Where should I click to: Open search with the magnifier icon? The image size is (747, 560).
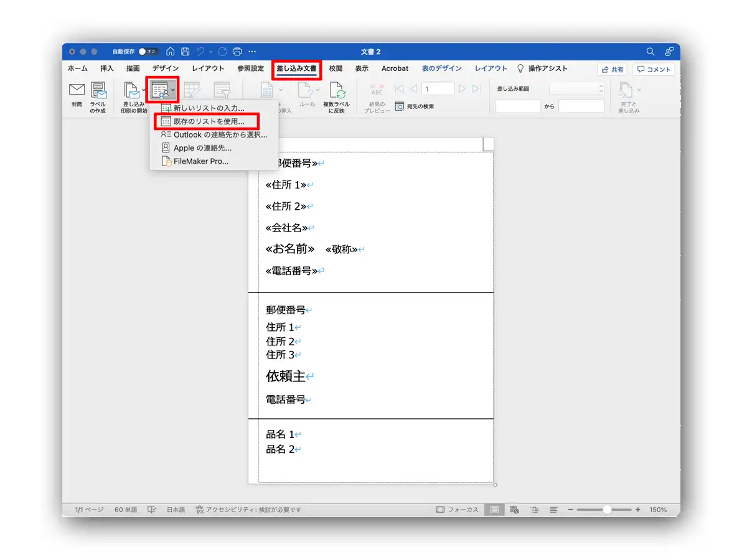click(650, 52)
